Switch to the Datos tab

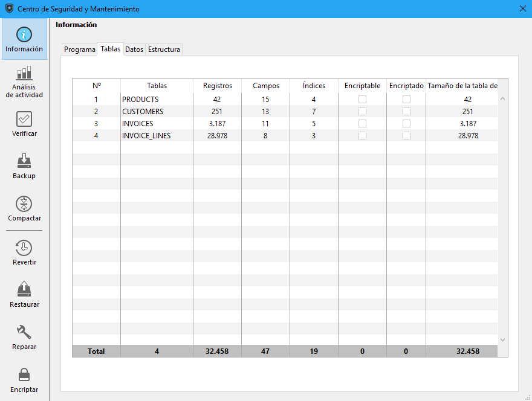tap(134, 50)
